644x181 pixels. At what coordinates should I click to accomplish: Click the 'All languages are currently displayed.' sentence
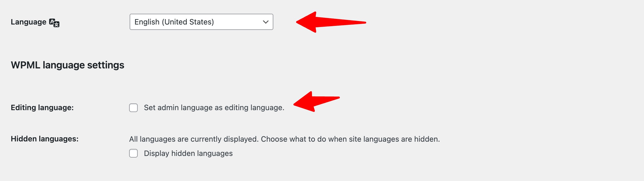click(x=194, y=139)
